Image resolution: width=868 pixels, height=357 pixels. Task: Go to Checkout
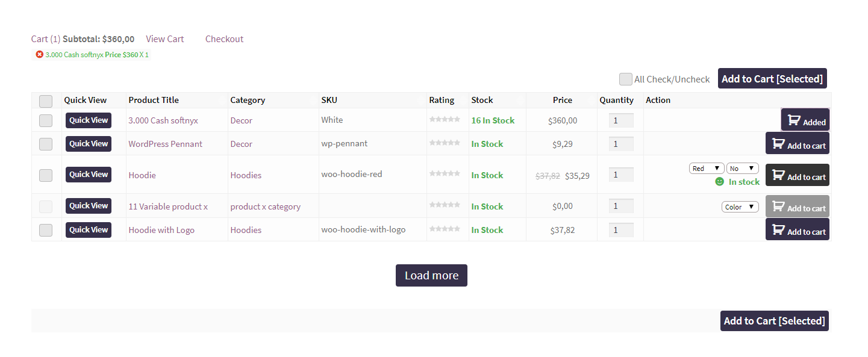224,39
